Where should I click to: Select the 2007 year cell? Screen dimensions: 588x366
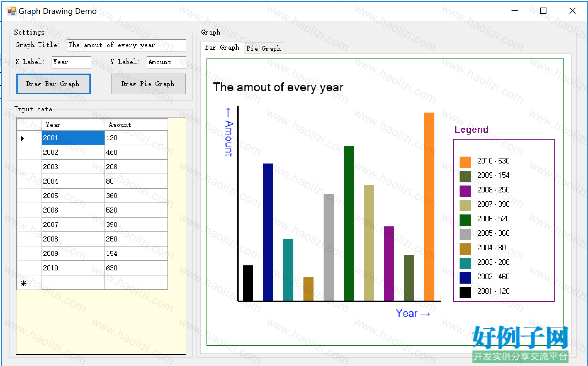[x=73, y=225]
